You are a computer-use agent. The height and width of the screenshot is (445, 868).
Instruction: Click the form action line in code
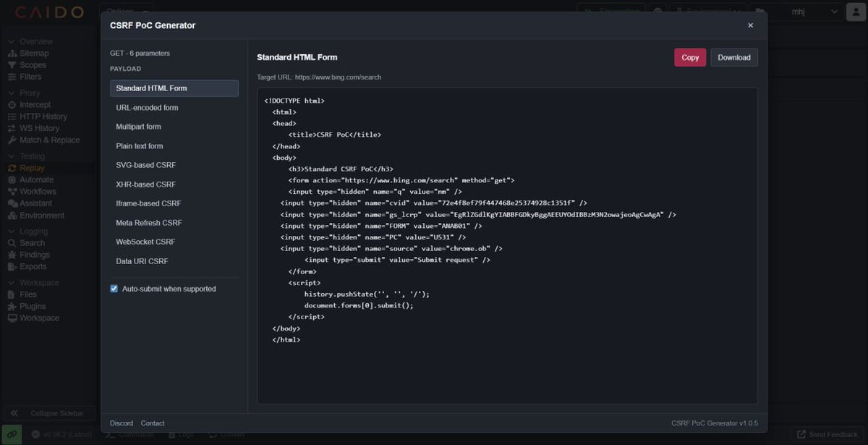tap(401, 180)
